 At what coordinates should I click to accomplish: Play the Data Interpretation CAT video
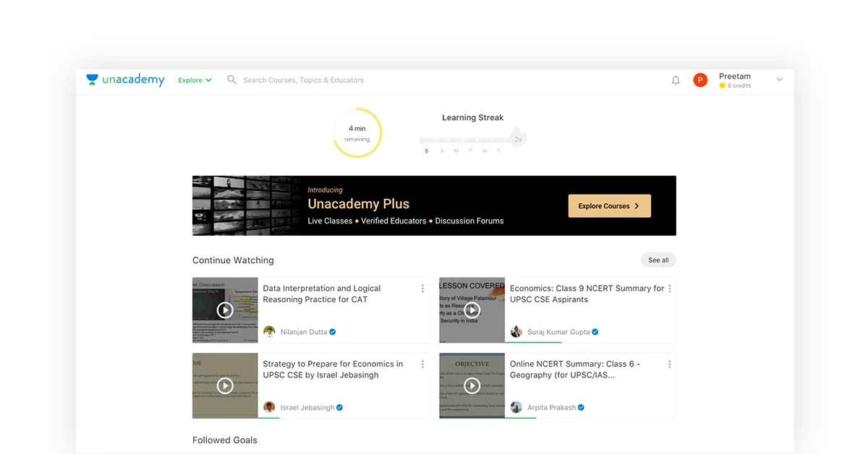click(x=224, y=309)
